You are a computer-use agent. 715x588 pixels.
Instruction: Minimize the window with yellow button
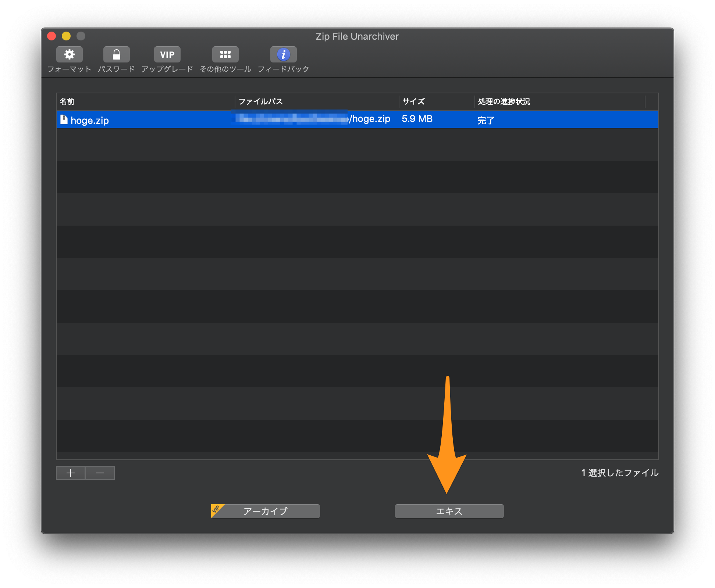(66, 36)
